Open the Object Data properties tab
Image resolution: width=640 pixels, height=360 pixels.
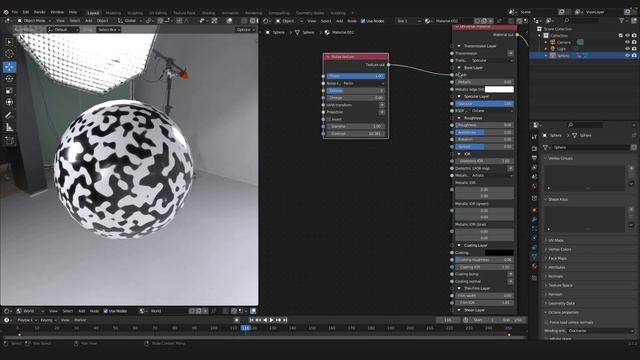pyautogui.click(x=534, y=256)
